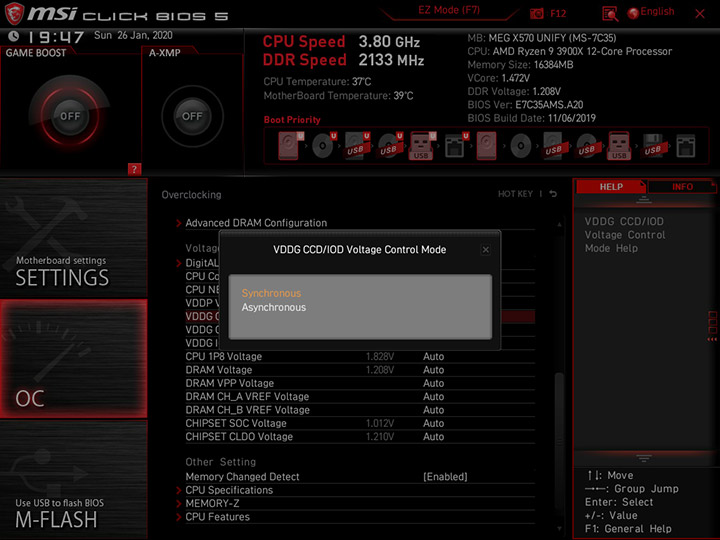Switch to the HELP tab
The height and width of the screenshot is (540, 720).
[611, 186]
